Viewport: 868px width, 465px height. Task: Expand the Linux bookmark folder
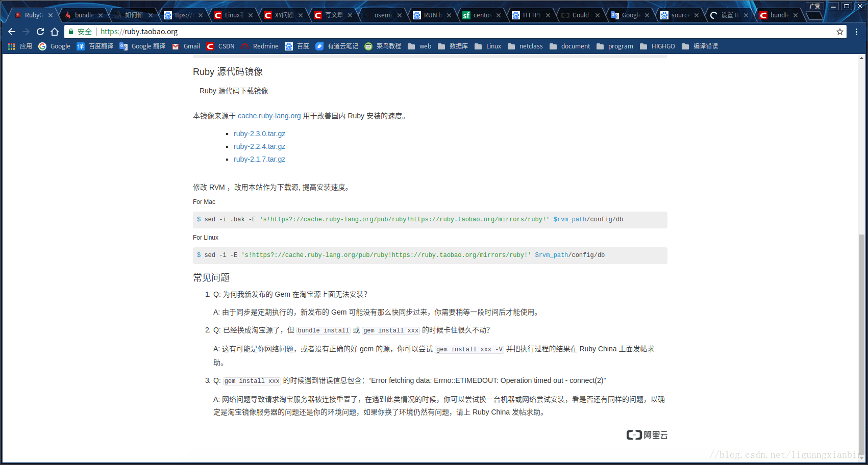pyautogui.click(x=488, y=46)
